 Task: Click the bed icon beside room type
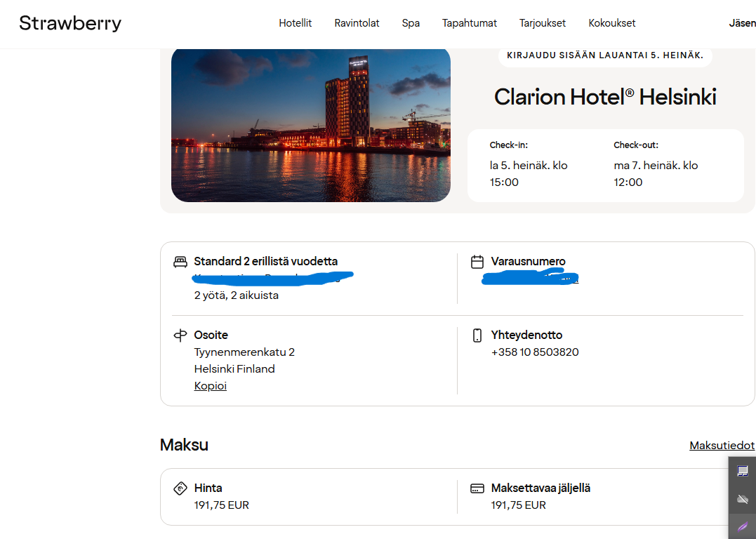tap(180, 262)
